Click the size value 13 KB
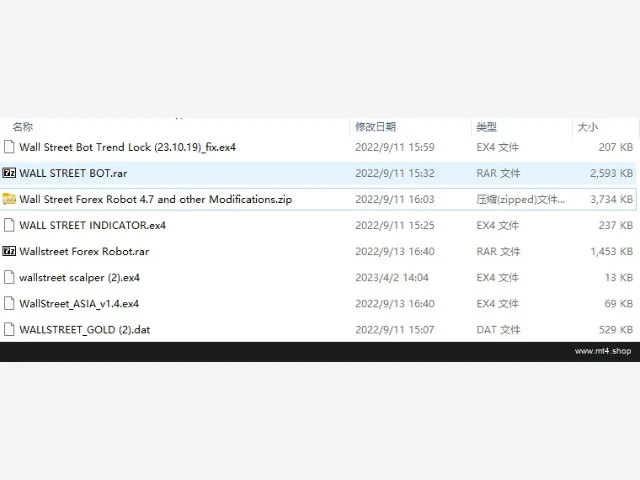Viewport: 640px width, 480px height. click(x=619, y=278)
